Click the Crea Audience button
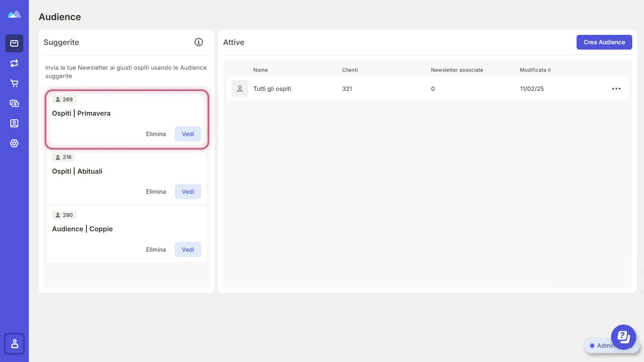Image resolution: width=644 pixels, height=362 pixels. 604,42
